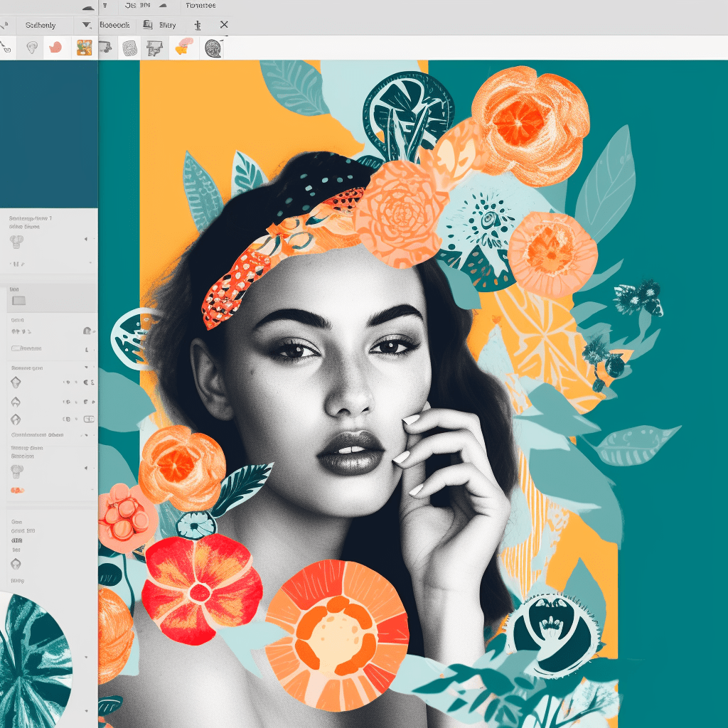Viewport: 728px width, 728px height.
Task: Toggle the collapse arrow beside the sidebar garment icon
Action: coord(85,239)
